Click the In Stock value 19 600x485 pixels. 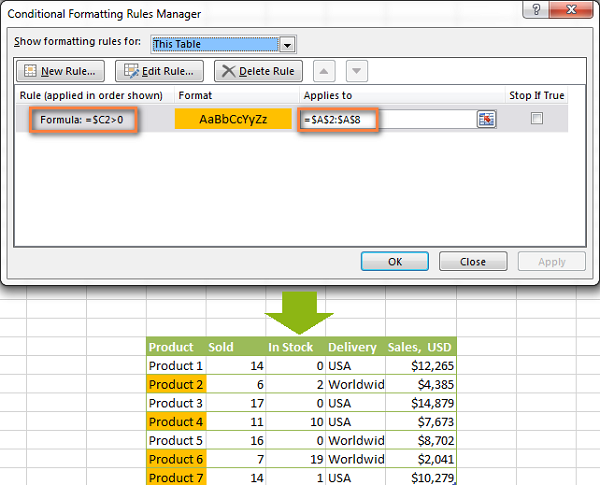tap(296, 459)
